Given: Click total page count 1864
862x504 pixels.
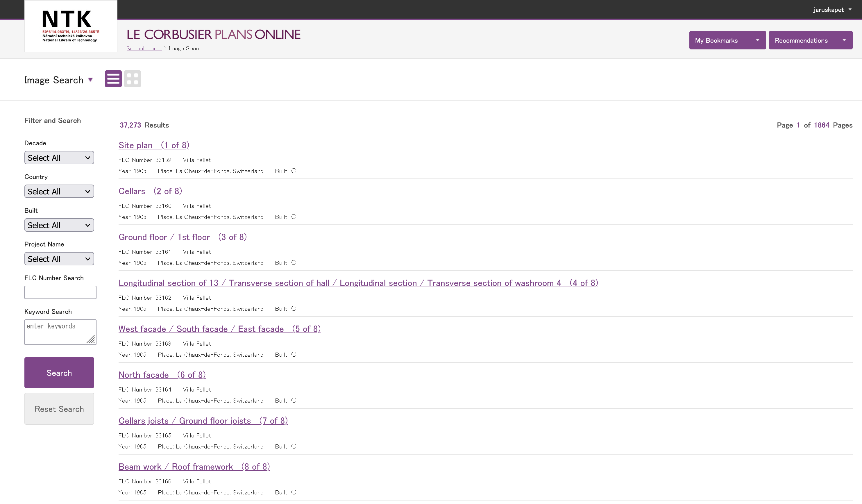Looking at the screenshot, I should coord(822,125).
